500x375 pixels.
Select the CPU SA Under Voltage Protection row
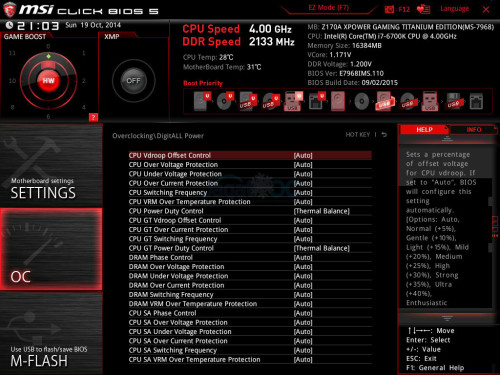click(x=250, y=332)
